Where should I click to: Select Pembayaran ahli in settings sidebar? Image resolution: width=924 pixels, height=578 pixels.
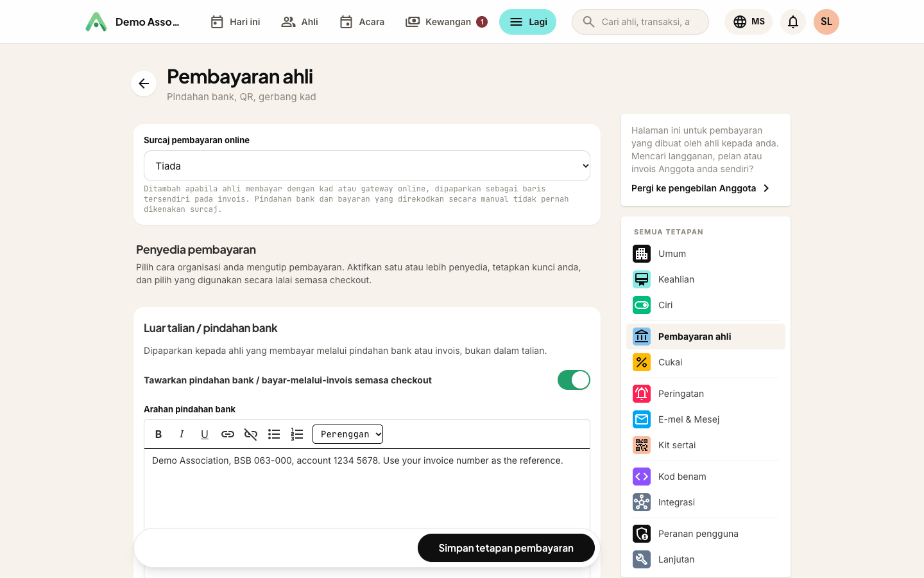click(706, 337)
